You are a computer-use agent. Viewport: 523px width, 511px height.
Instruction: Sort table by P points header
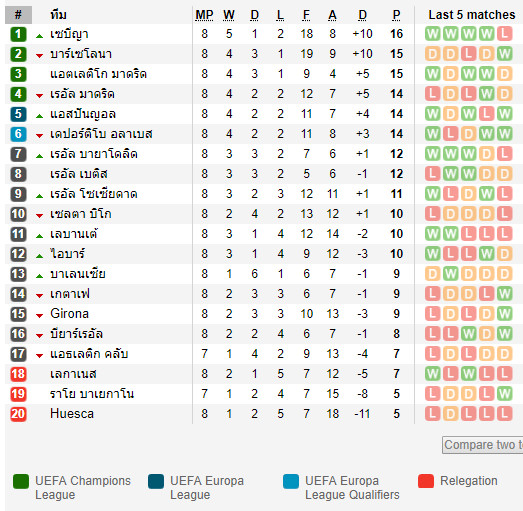coord(396,15)
